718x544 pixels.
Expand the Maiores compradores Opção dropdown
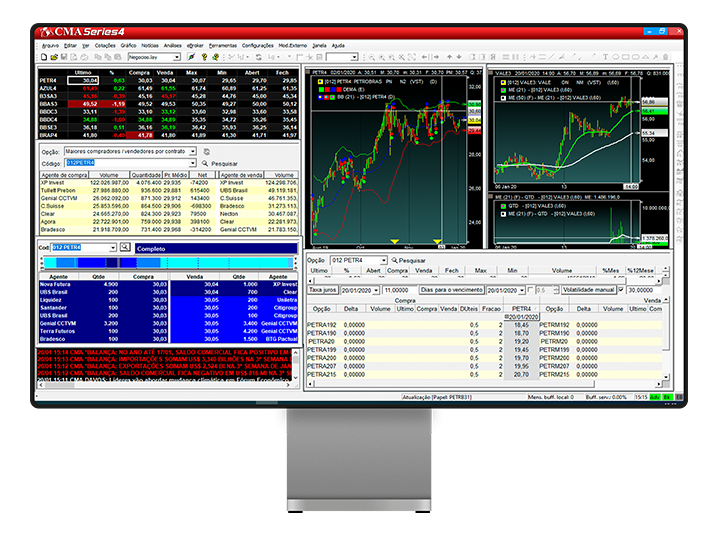(193, 151)
